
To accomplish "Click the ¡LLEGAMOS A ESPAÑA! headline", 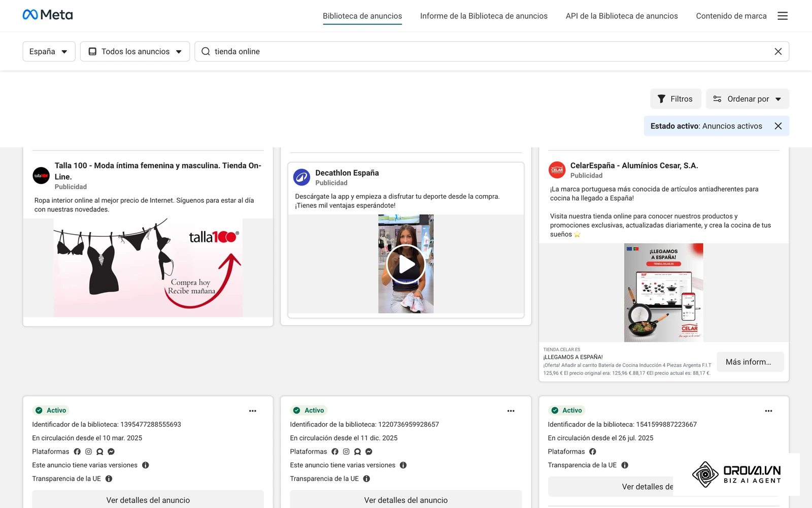I will (x=573, y=357).
